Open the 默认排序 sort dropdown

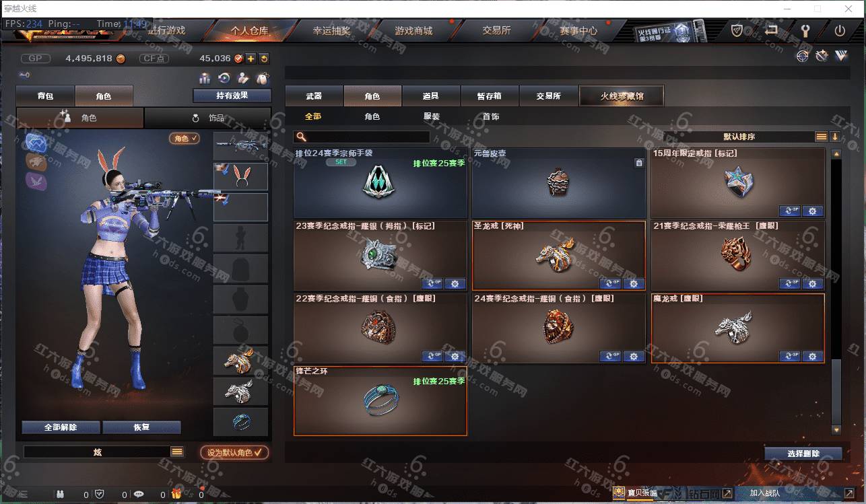[739, 137]
